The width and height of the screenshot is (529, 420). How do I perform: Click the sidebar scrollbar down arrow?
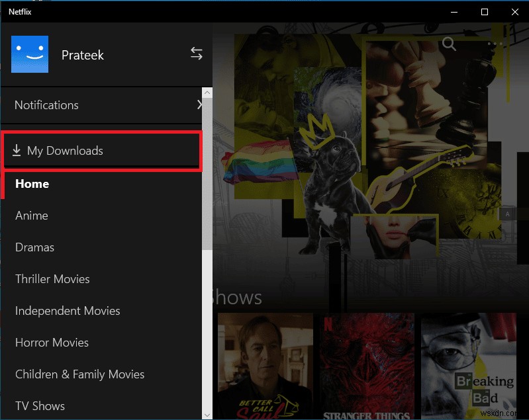207,415
